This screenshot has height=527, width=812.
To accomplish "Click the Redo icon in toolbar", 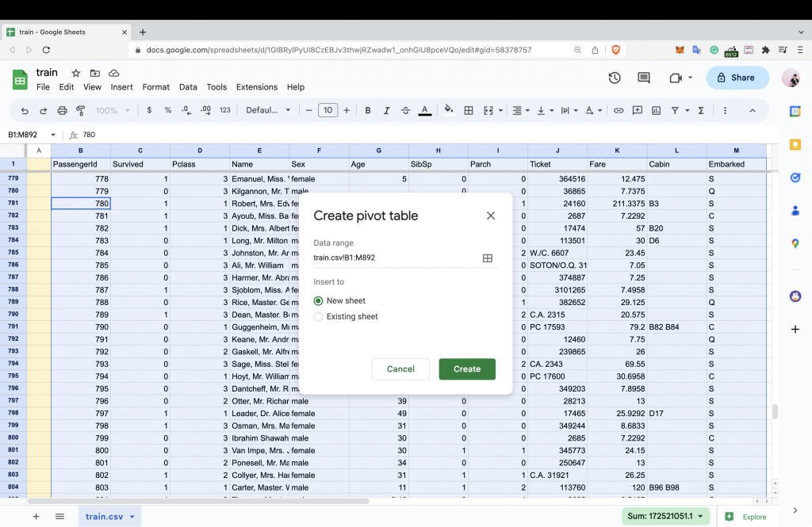I will [x=43, y=110].
